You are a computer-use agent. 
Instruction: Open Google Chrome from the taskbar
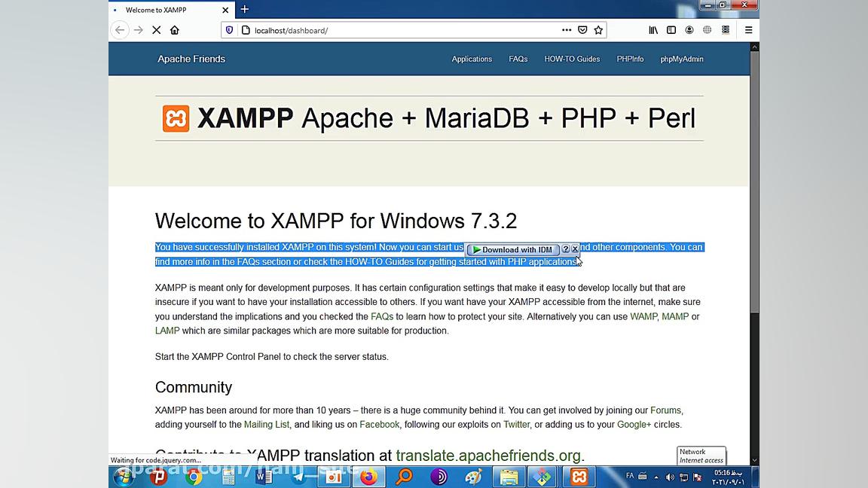[193, 477]
